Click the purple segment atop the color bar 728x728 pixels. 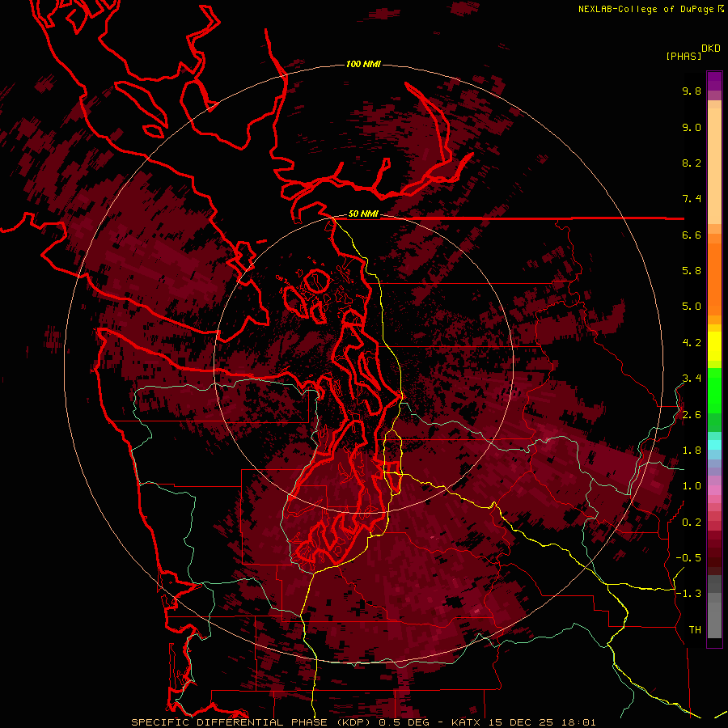[714, 81]
